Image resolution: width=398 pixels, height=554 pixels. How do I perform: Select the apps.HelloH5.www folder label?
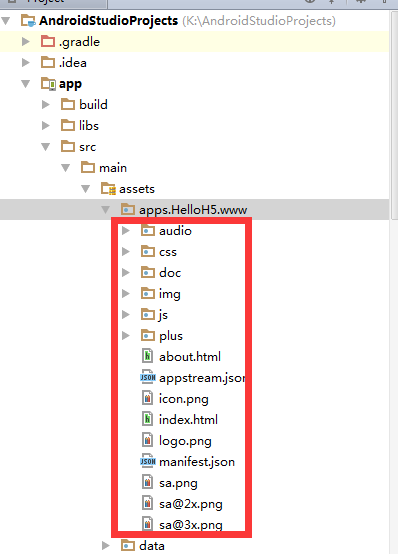click(x=193, y=210)
